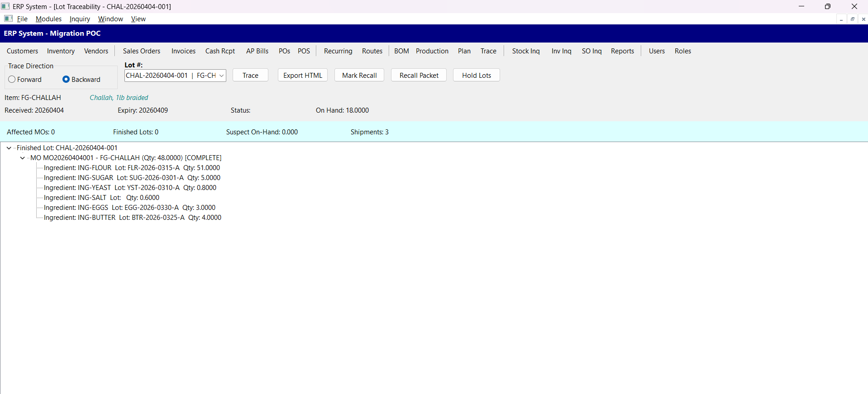868x394 pixels.
Task: Select Ingredient: ING-SUGAR row
Action: point(132,178)
